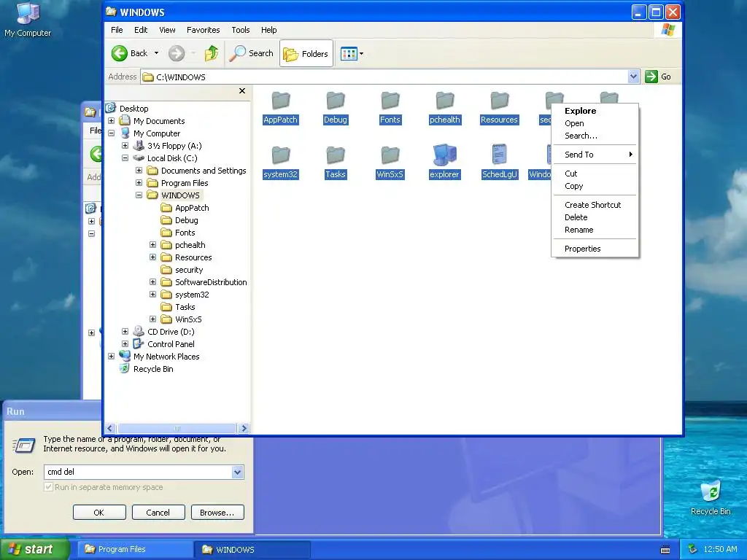Select the AppPatch folder icon in file pane

281,101
